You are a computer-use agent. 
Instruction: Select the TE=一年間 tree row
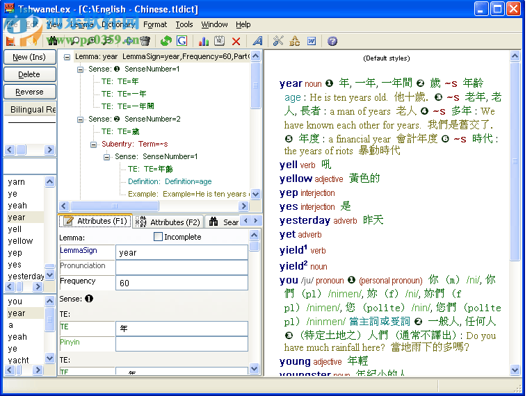127,106
